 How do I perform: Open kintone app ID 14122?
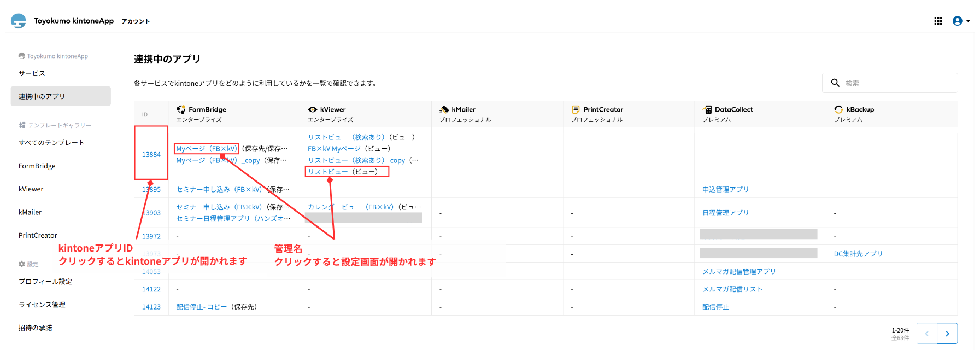tap(151, 289)
